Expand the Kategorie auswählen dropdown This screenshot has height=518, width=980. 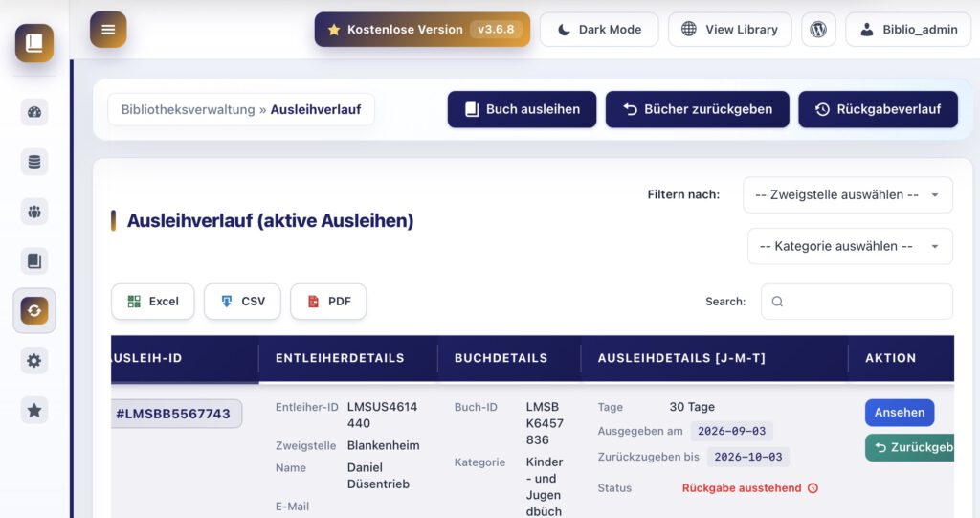[x=850, y=246]
